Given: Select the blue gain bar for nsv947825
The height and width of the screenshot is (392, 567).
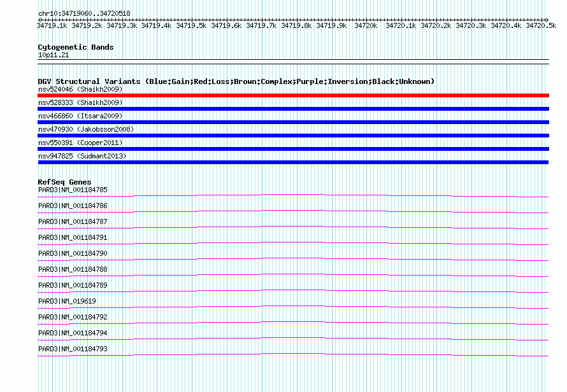Looking at the screenshot, I should pyautogui.click(x=293, y=162).
